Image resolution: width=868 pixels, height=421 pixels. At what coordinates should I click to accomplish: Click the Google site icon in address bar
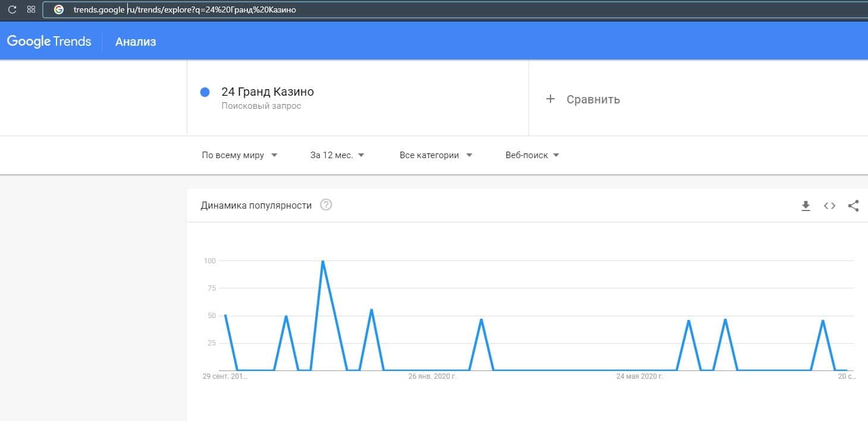[x=58, y=10]
